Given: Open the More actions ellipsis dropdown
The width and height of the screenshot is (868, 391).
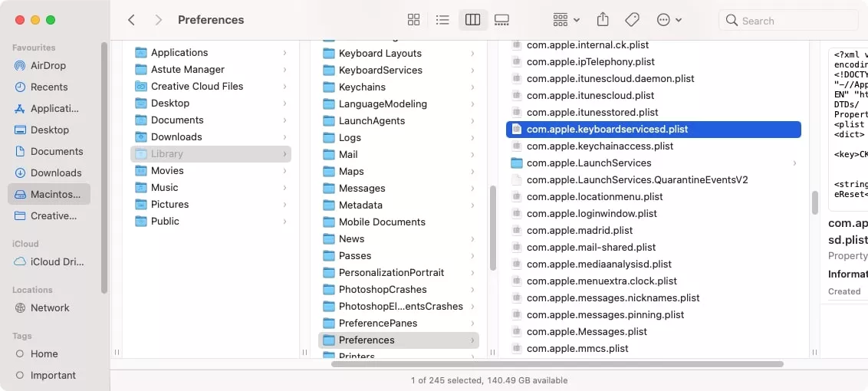Looking at the screenshot, I should point(669,20).
